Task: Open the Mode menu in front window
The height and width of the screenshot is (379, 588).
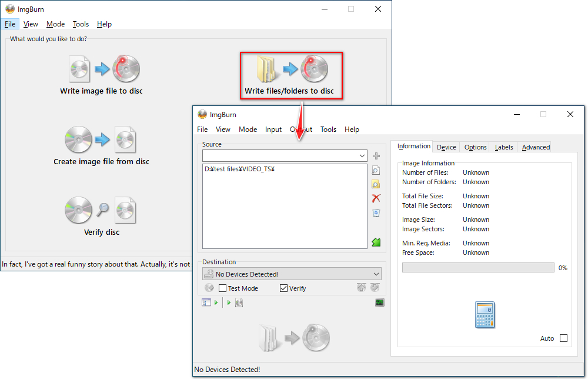Action: tap(248, 129)
